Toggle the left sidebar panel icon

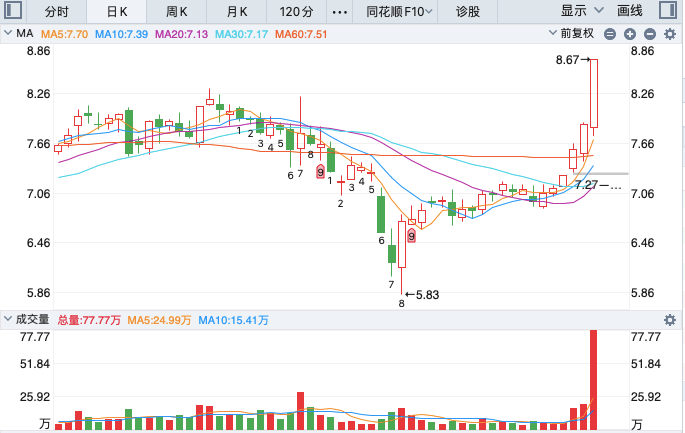click(x=13, y=10)
